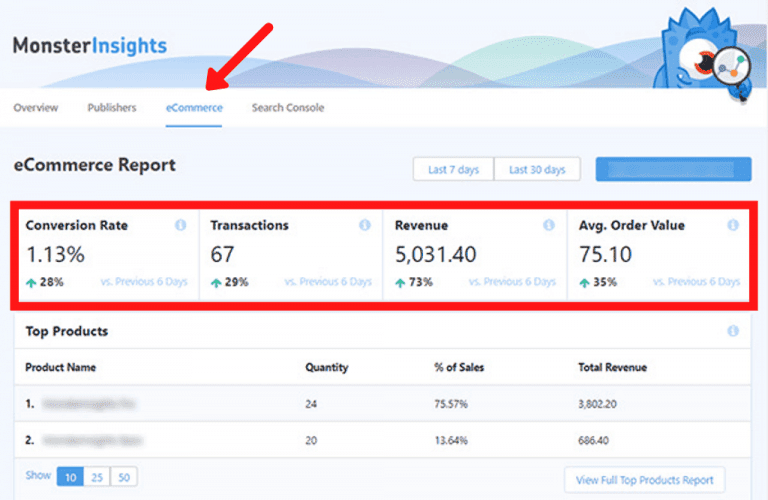Show 10 products per page
The height and width of the screenshot is (500, 768).
point(71,477)
